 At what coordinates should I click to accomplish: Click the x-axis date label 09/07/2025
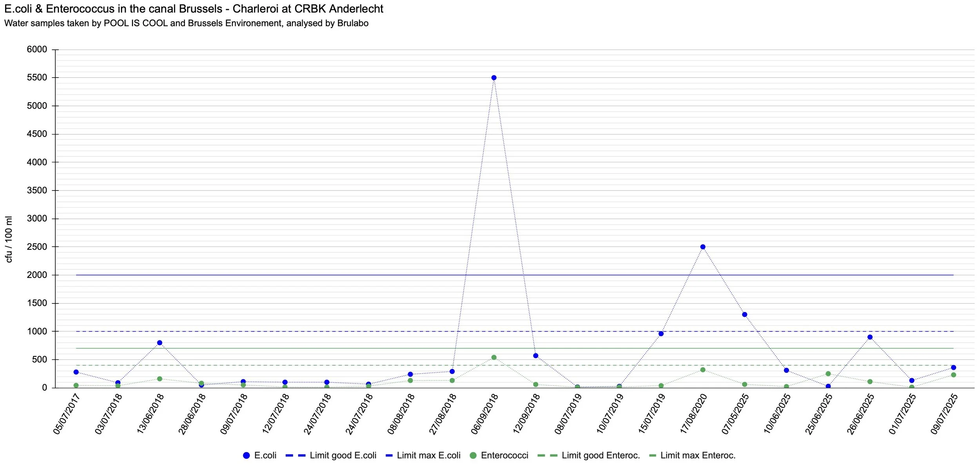pyautogui.click(x=944, y=414)
